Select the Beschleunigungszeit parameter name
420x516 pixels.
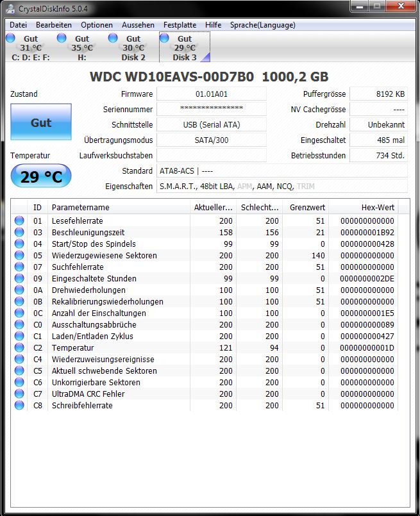coord(88,232)
